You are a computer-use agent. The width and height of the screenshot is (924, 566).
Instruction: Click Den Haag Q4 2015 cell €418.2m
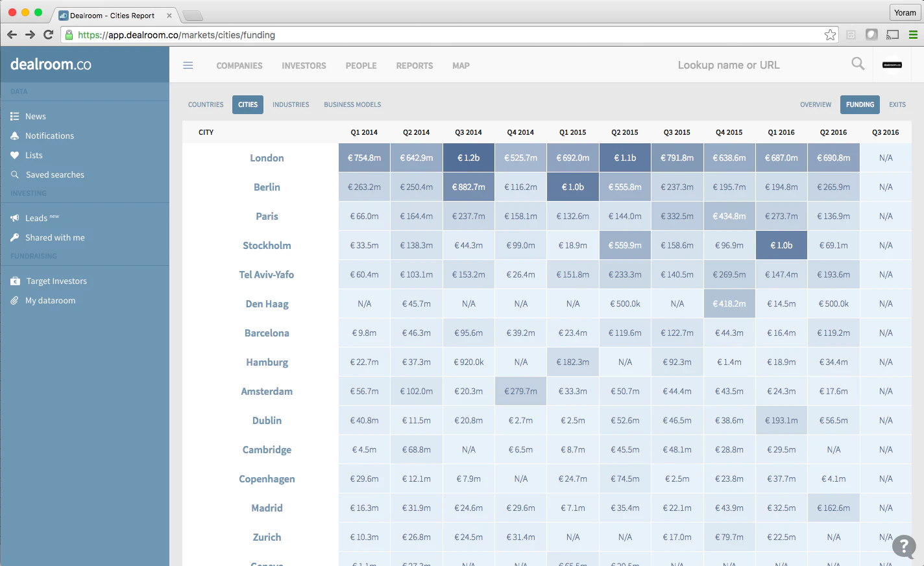click(x=729, y=304)
